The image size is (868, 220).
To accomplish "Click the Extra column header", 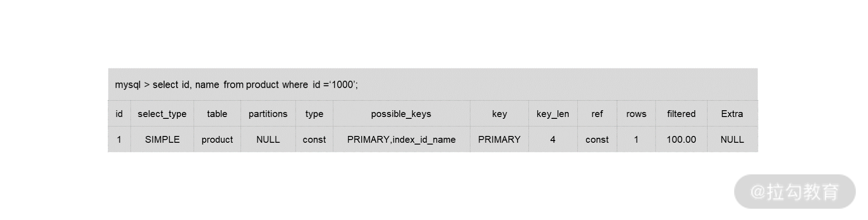I will (x=732, y=114).
